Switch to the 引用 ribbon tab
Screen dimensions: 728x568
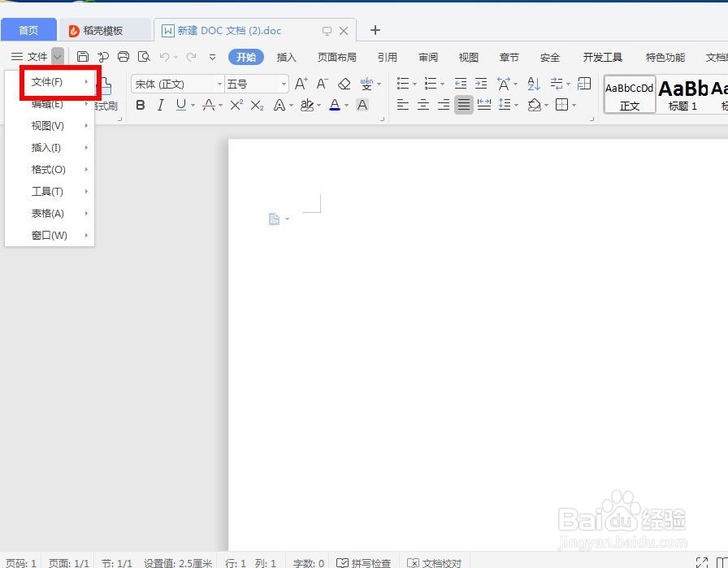pyautogui.click(x=388, y=57)
